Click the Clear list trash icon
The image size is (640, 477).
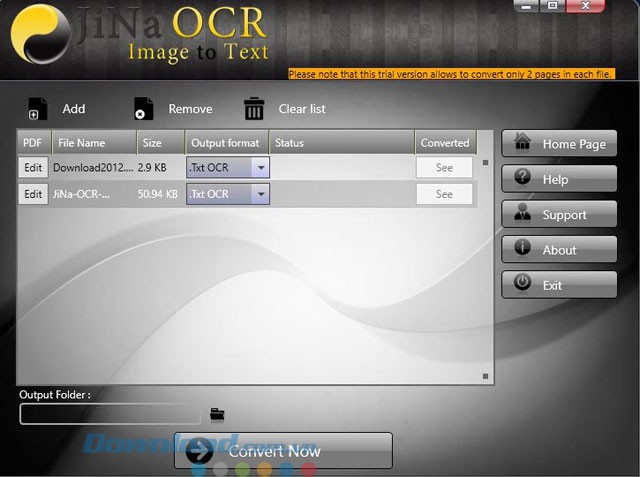click(x=255, y=109)
